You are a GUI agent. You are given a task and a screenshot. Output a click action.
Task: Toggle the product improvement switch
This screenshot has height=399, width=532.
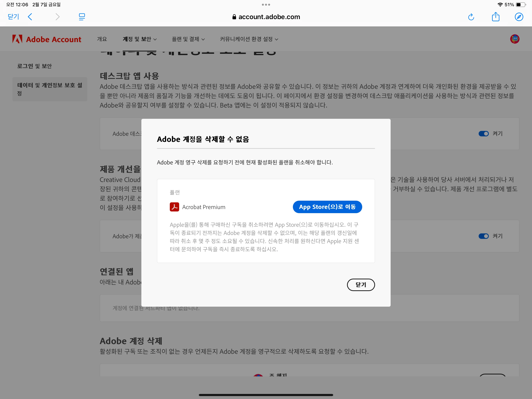tap(484, 236)
